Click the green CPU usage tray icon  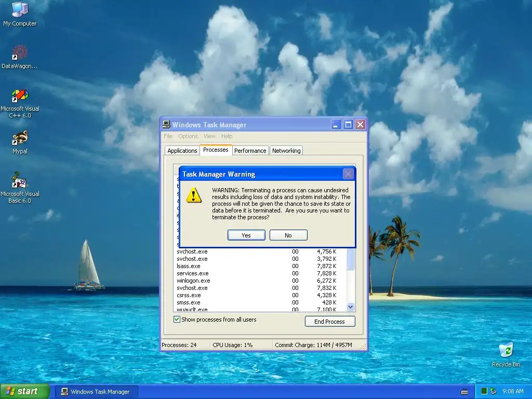[x=484, y=391]
